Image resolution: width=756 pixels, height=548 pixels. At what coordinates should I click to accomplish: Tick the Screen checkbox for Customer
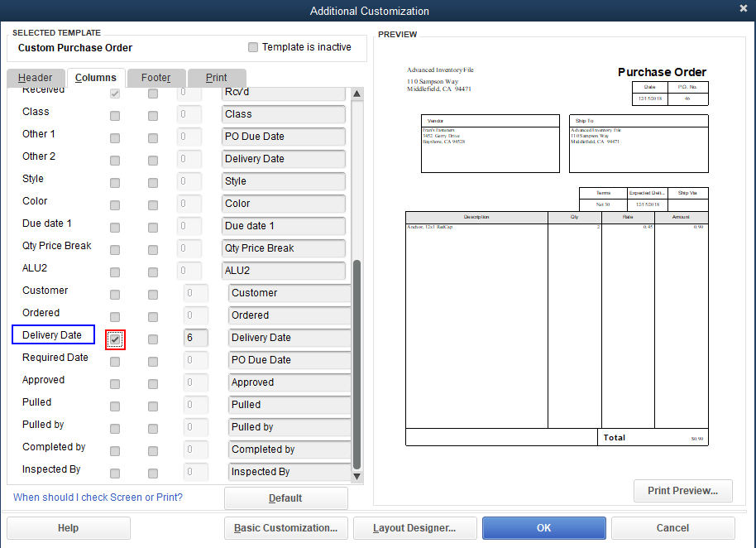click(115, 294)
